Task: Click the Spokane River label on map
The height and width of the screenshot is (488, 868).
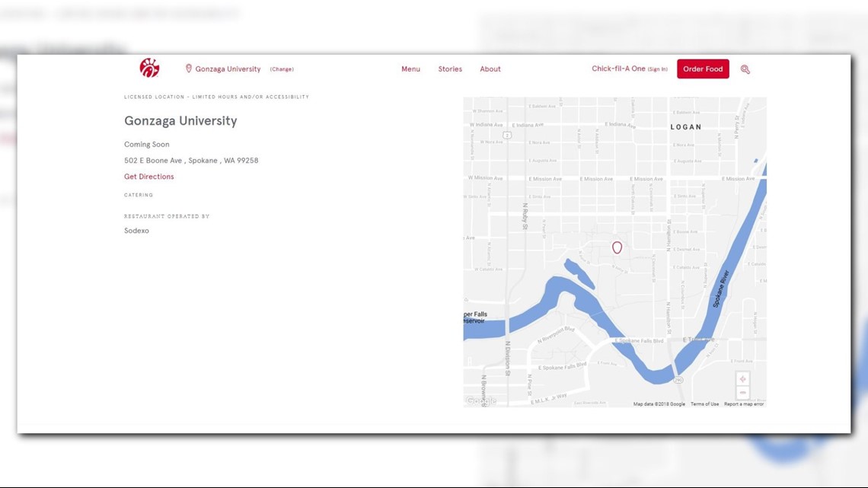Action: (x=721, y=289)
